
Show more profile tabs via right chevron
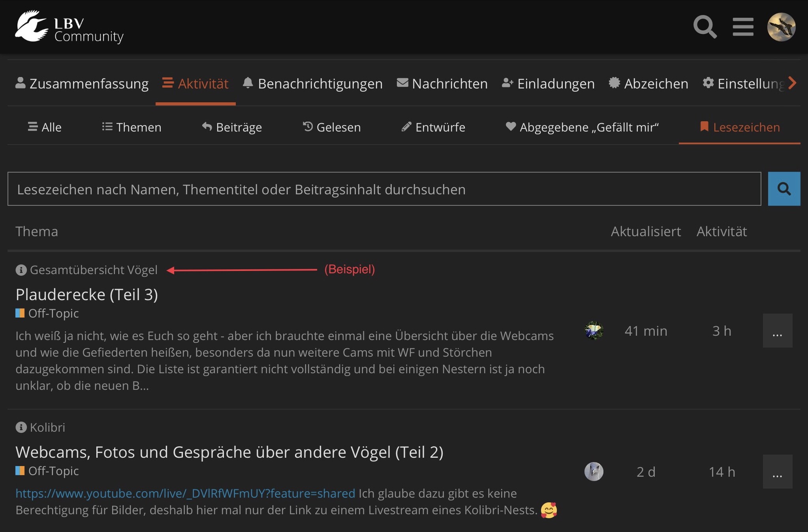[x=792, y=83]
